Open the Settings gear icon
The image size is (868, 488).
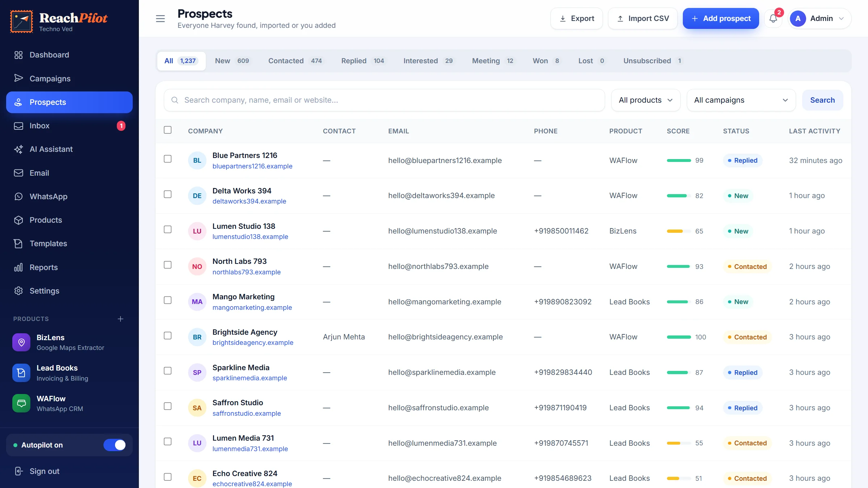coord(18,291)
